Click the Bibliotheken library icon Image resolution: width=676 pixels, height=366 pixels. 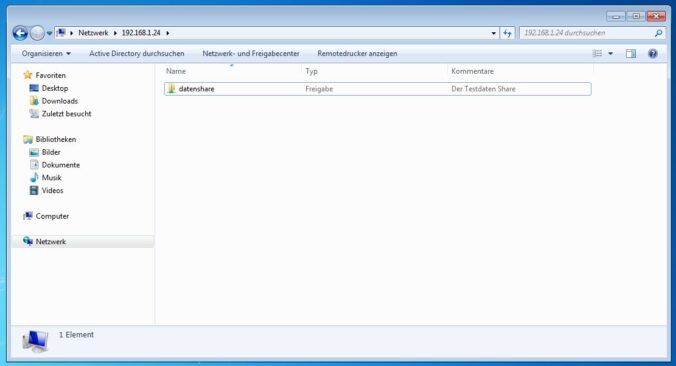[28, 139]
